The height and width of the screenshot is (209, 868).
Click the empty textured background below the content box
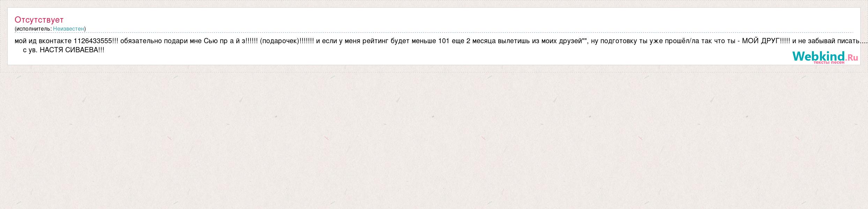click(434, 139)
